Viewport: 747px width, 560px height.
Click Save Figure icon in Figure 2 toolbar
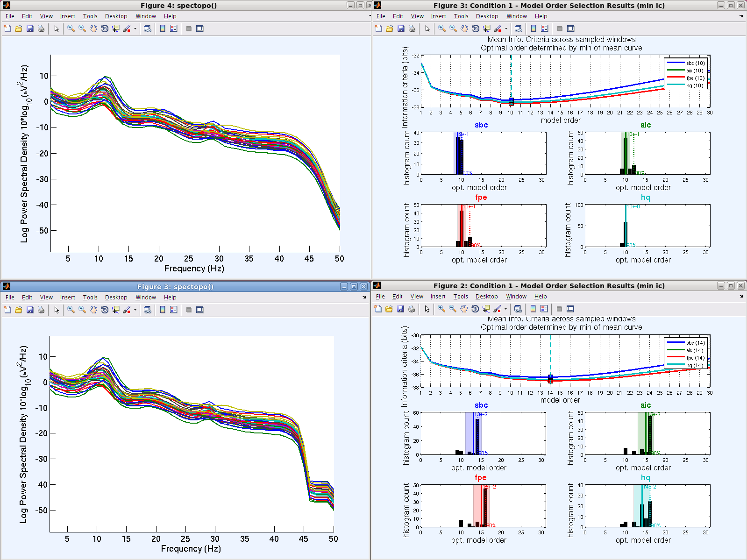point(400,309)
